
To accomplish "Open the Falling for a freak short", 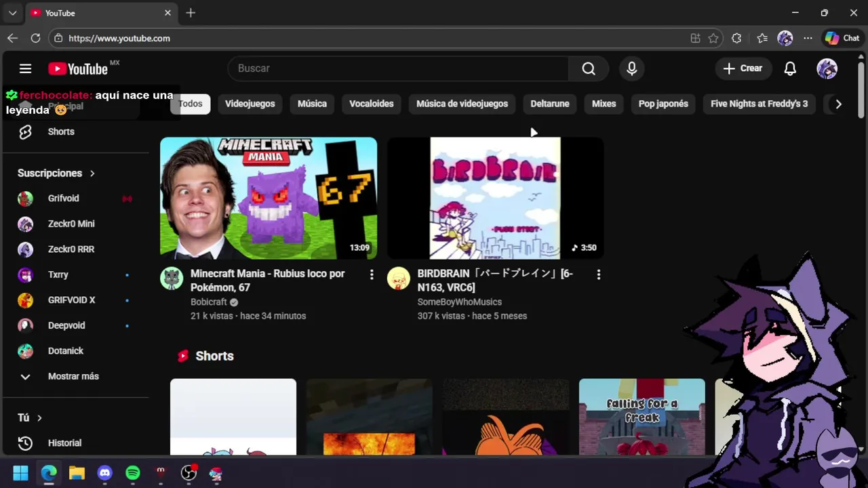I will (x=642, y=417).
